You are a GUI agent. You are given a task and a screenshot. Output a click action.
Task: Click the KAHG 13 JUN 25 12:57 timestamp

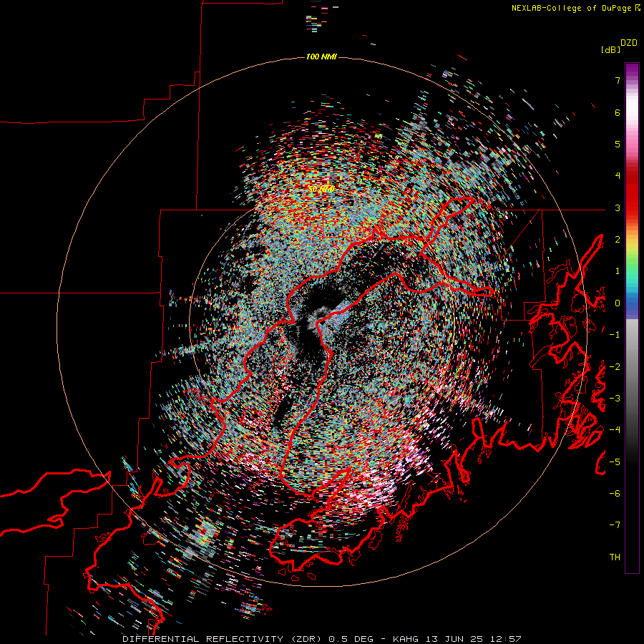457,639
